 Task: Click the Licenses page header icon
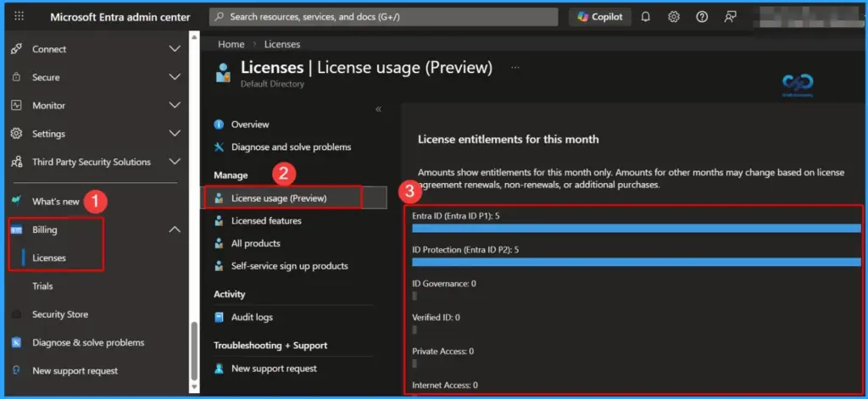pos(223,73)
